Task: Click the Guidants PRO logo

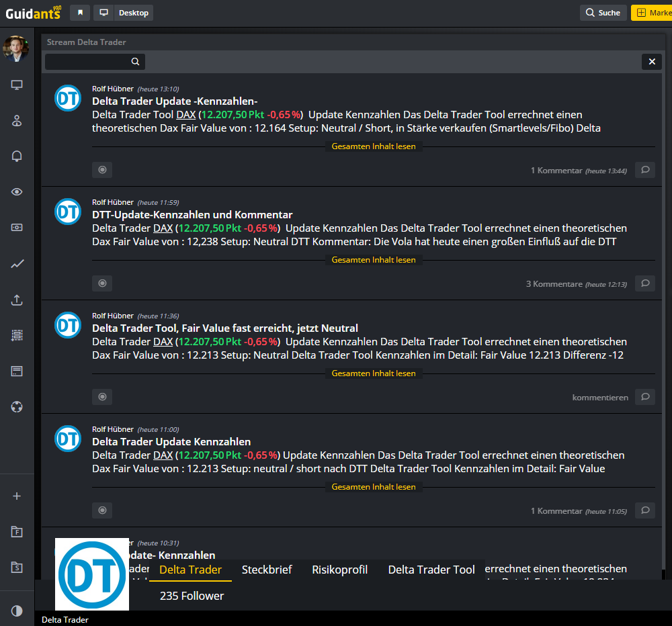Action: pyautogui.click(x=34, y=13)
